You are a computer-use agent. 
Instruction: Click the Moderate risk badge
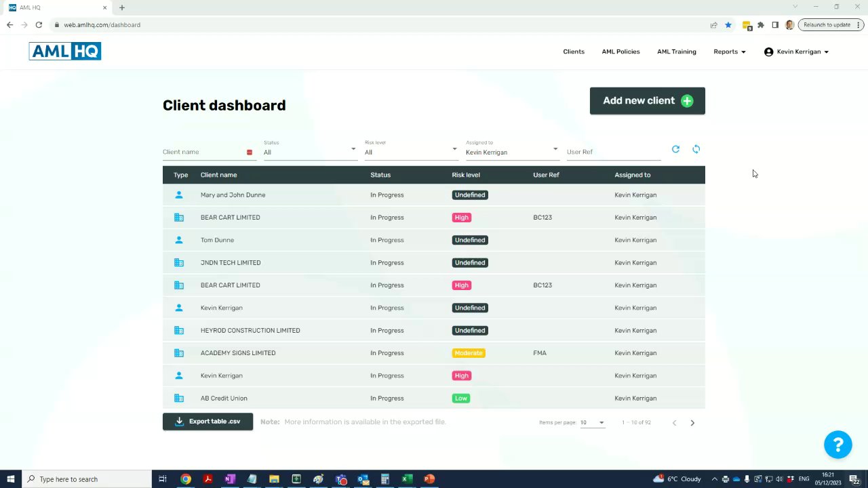pos(469,353)
